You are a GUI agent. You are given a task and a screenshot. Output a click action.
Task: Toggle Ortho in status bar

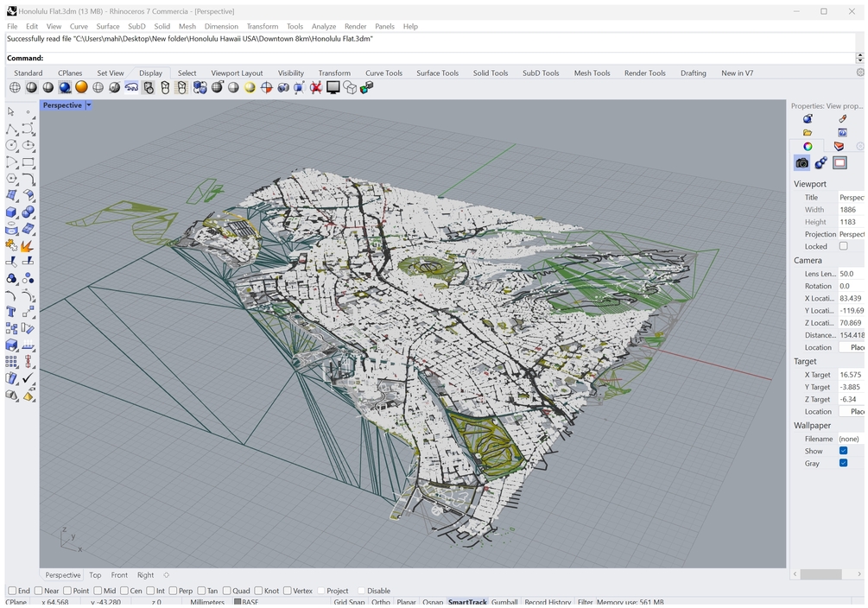381,602
